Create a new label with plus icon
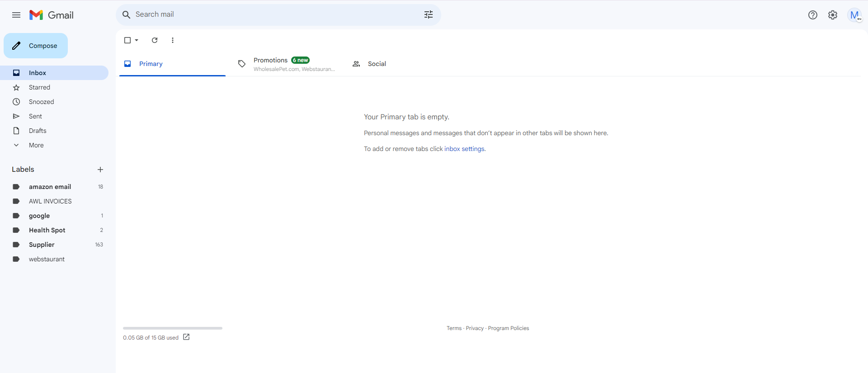 tap(100, 170)
